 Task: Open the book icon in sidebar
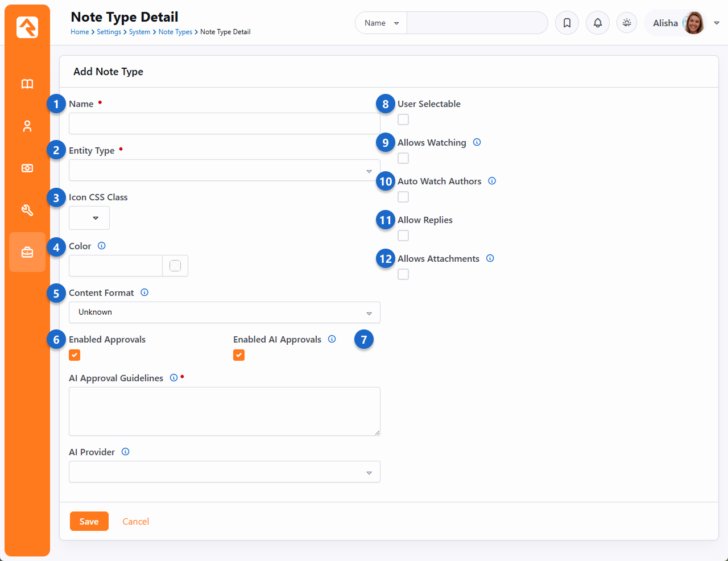(27, 84)
